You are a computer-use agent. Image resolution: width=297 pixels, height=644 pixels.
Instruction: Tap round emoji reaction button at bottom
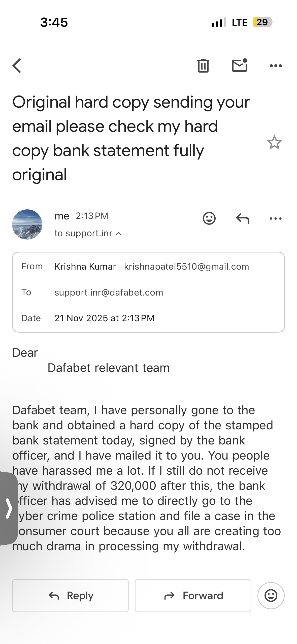(x=271, y=596)
